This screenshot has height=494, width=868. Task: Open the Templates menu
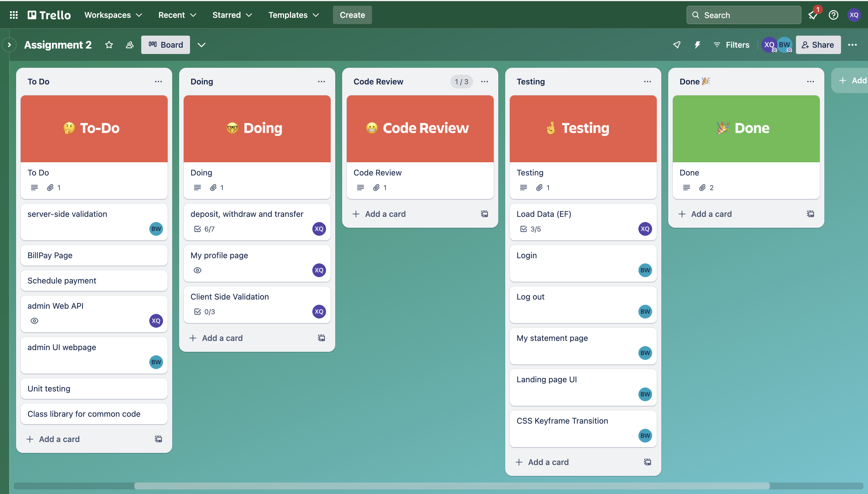293,15
